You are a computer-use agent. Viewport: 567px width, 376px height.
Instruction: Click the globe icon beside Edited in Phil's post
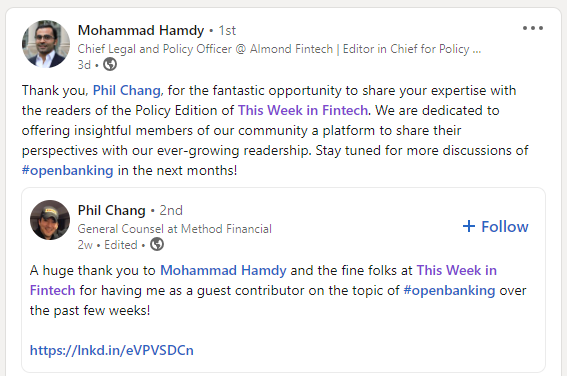(x=157, y=244)
